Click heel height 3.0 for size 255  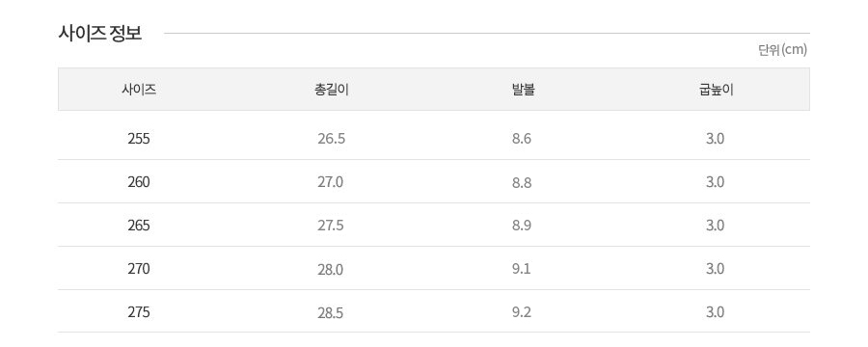pos(716,139)
